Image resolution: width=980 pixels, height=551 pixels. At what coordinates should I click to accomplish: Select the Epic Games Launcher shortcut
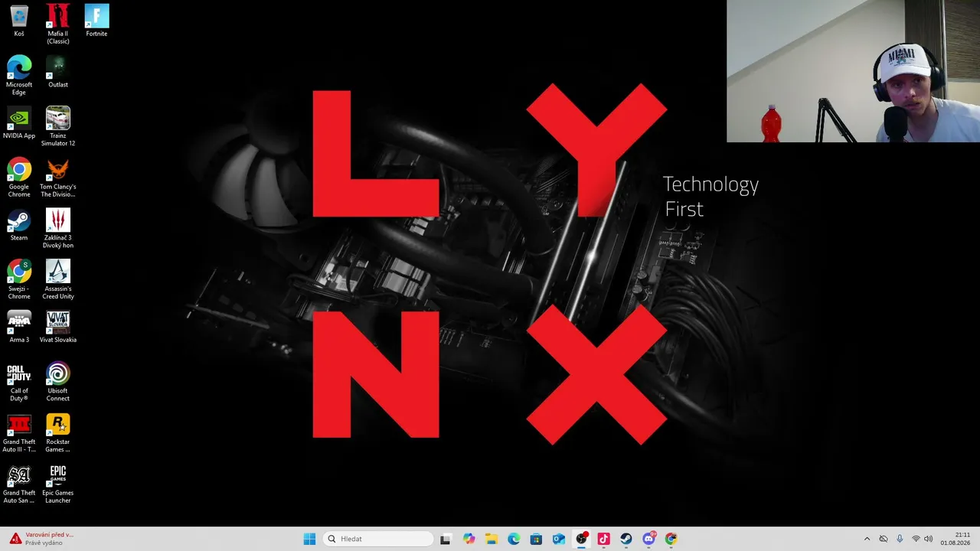[58, 484]
